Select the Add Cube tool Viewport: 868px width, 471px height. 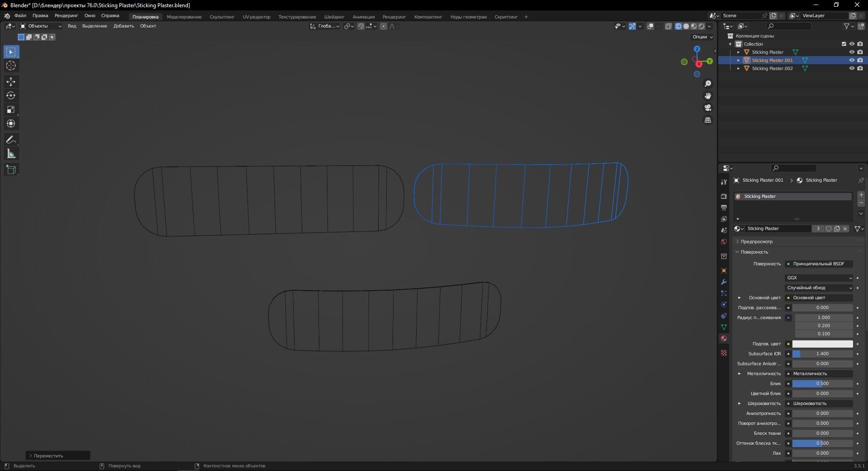tap(11, 170)
